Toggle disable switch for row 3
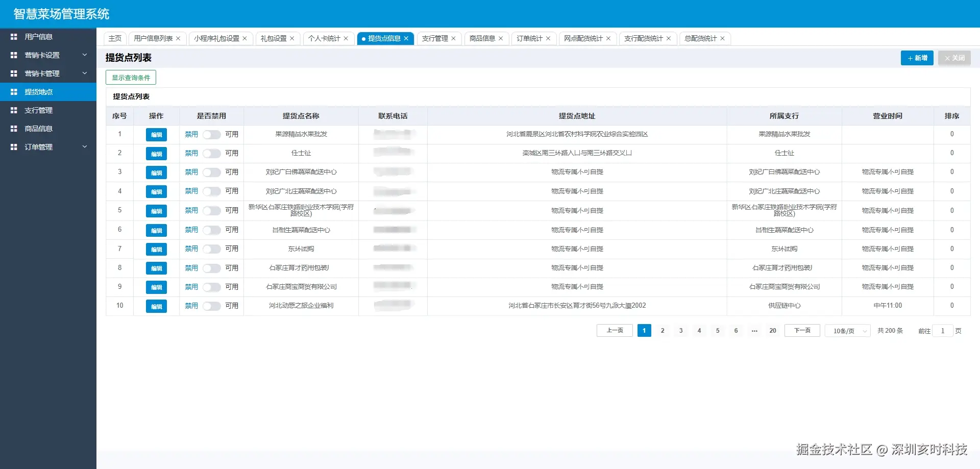The height and width of the screenshot is (469, 980). 211,172
